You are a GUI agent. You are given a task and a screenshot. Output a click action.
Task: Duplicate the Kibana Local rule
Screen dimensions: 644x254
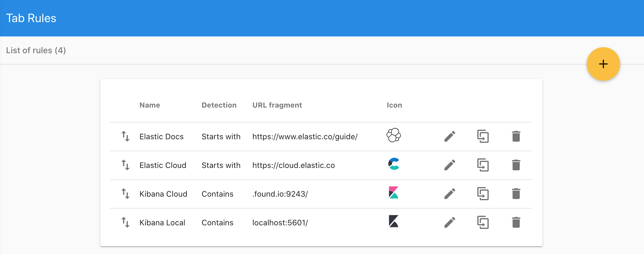[x=483, y=222]
